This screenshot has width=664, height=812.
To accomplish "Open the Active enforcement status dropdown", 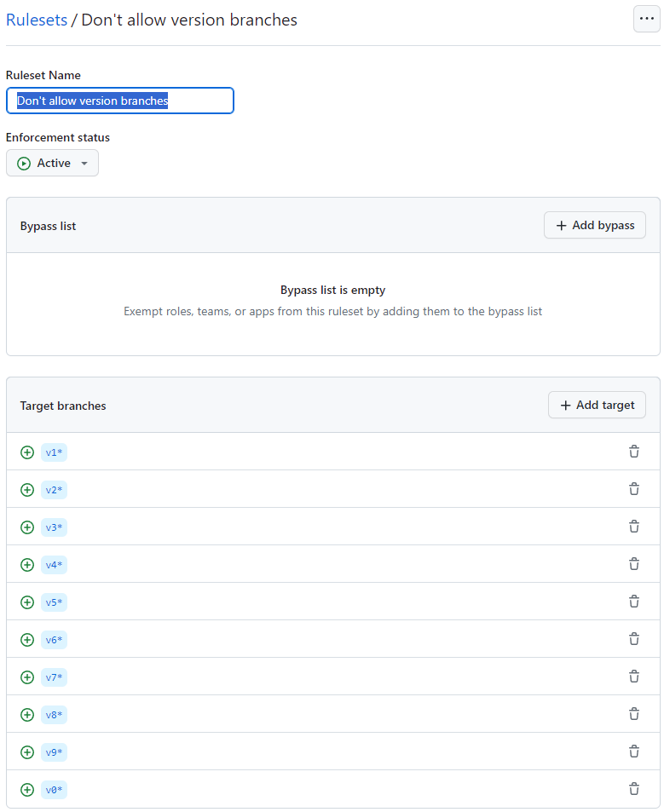I will coord(52,163).
